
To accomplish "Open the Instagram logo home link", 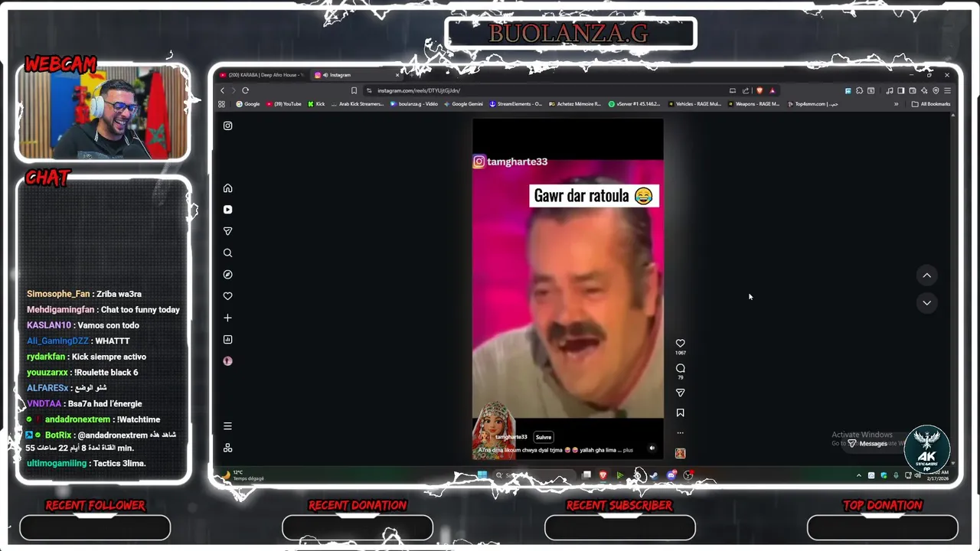I will [x=227, y=126].
